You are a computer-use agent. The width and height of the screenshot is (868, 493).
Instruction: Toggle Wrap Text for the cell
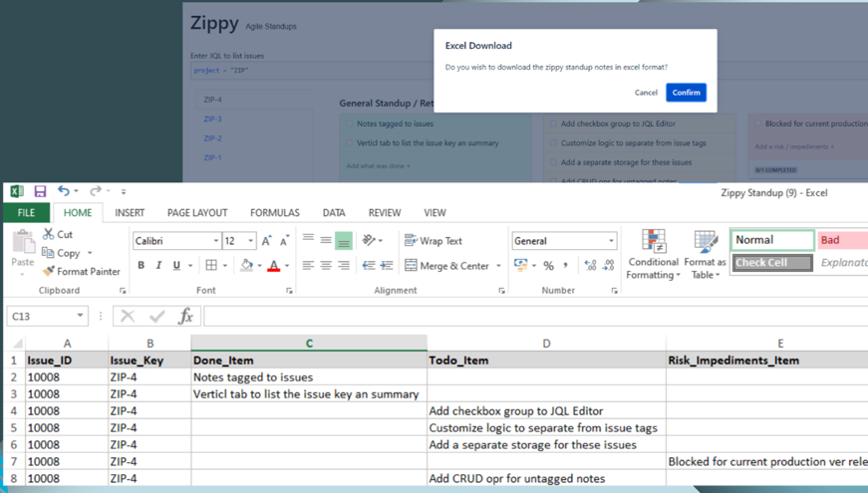(x=434, y=241)
